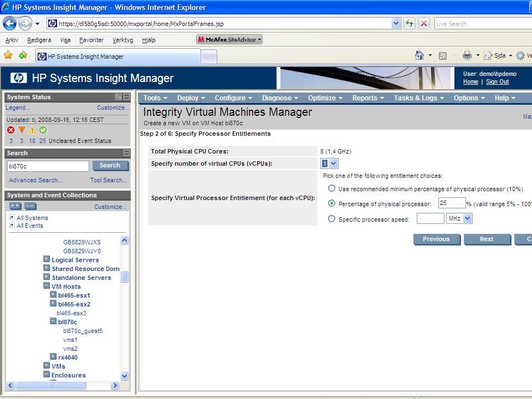
Task: Click the Previous button
Action: point(436,239)
